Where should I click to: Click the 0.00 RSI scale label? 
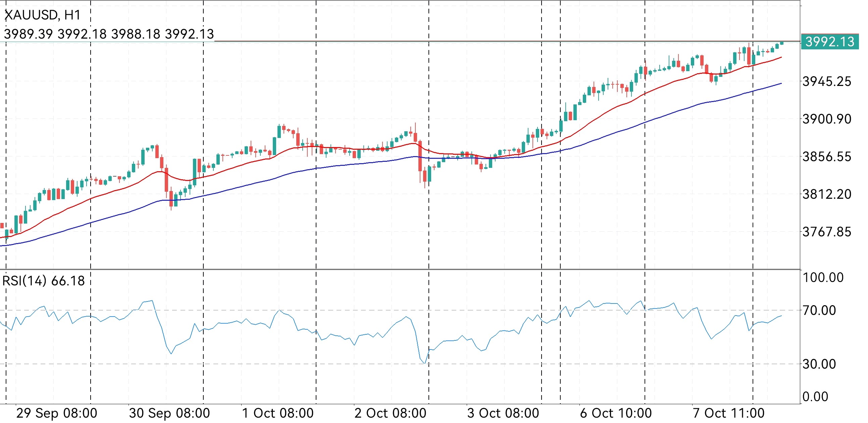coord(815,397)
